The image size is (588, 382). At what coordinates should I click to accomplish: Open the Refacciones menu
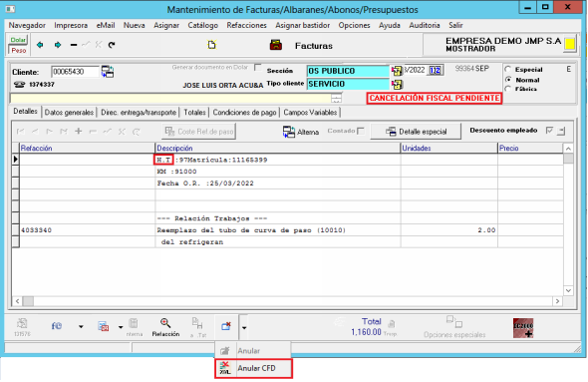[x=246, y=25]
